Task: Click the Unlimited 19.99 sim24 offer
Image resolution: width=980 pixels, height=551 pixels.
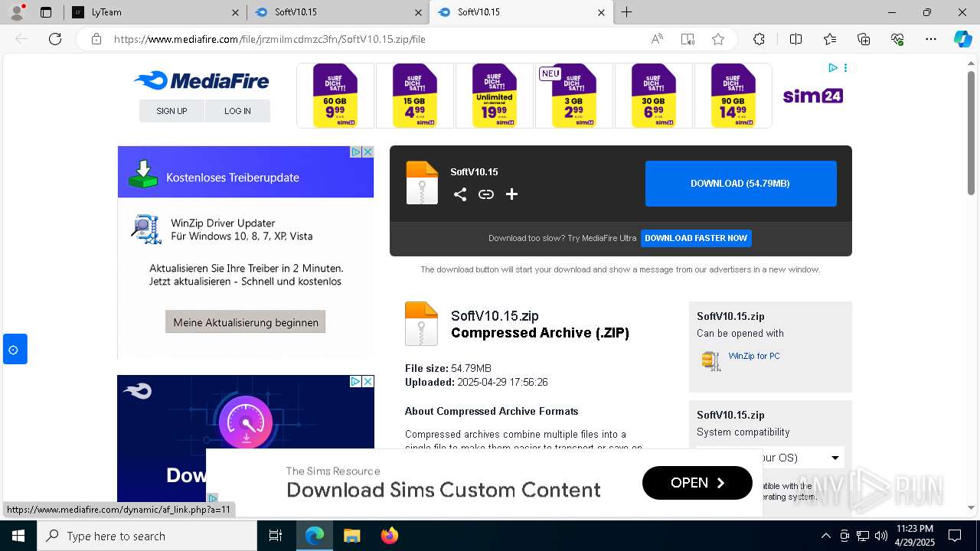Action: coord(495,96)
